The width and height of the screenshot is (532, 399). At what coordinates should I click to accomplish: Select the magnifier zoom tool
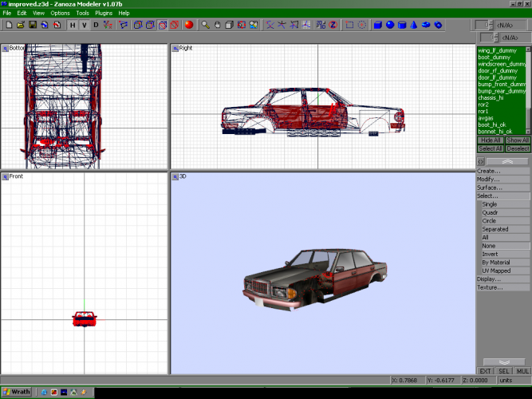[205, 25]
